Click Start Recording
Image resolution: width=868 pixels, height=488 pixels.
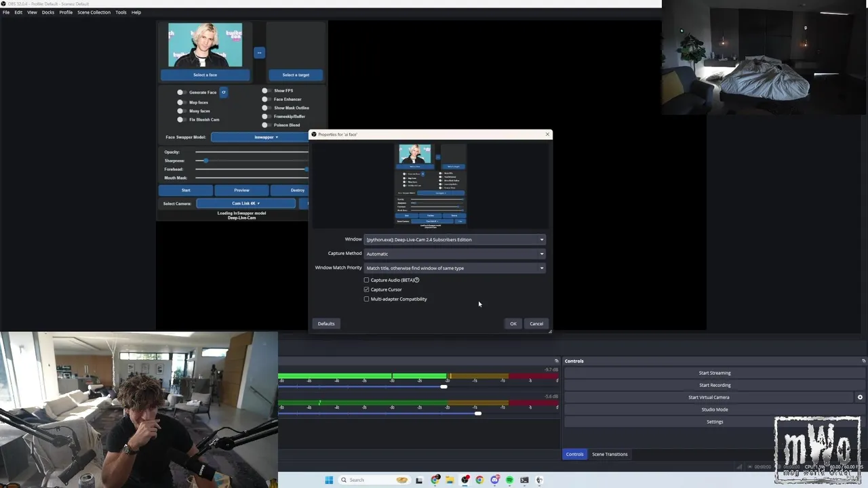point(715,385)
